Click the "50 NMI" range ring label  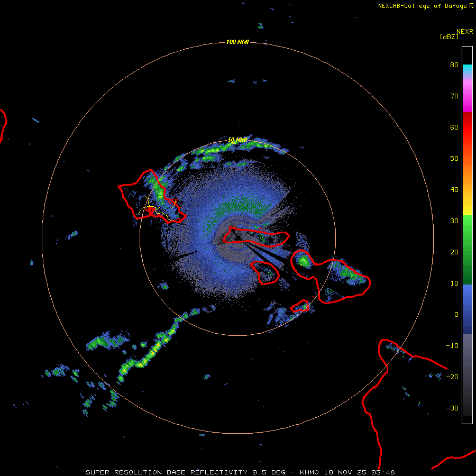click(237, 140)
